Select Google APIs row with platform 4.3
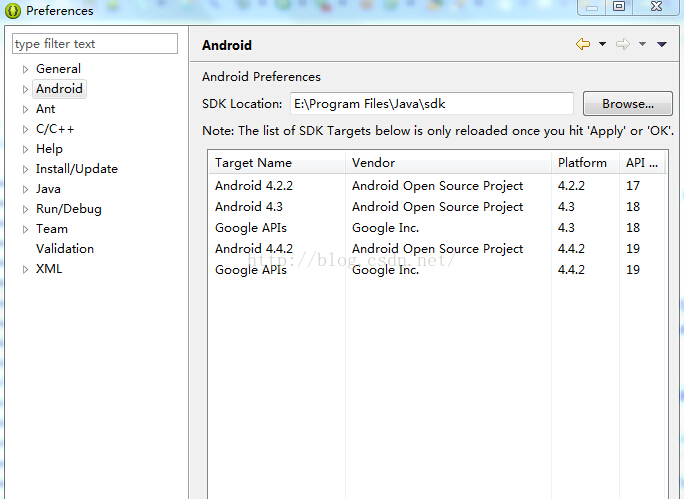This screenshot has height=499, width=684. point(437,228)
